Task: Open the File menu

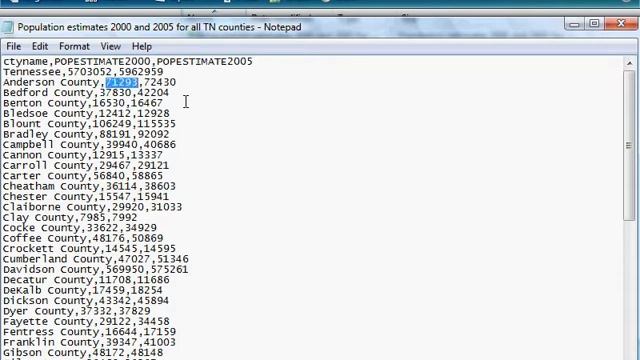Action: [13, 47]
